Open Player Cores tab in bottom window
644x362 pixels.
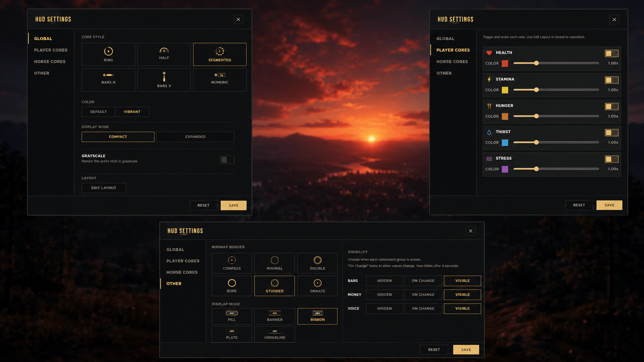[x=183, y=261]
